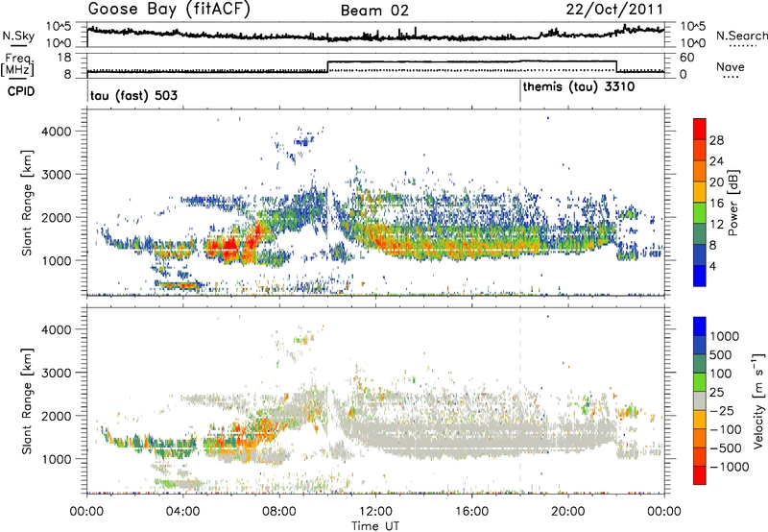Click the gray segment of Velocity colorbar
Image resolution: width=768 pixels, height=532 pixels.
700,401
